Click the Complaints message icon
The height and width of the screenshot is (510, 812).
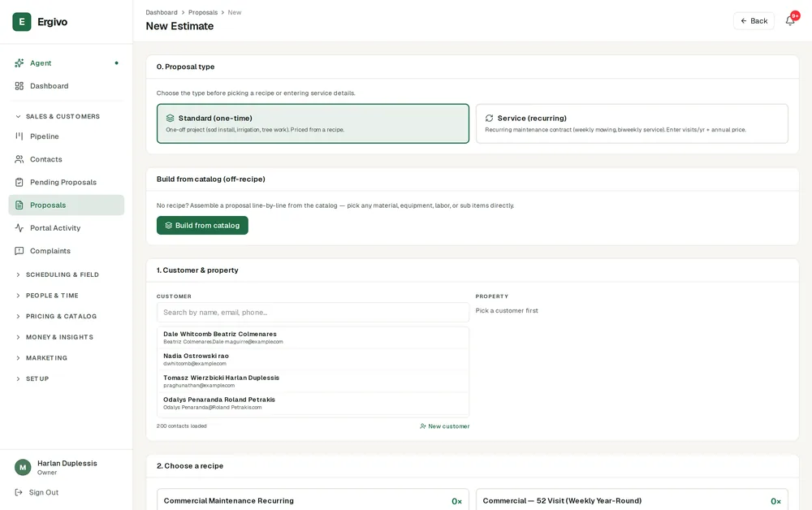tap(19, 251)
